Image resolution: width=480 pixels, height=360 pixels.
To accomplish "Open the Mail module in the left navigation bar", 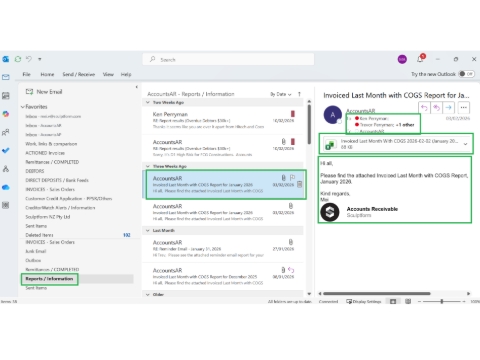I will (x=6, y=77).
